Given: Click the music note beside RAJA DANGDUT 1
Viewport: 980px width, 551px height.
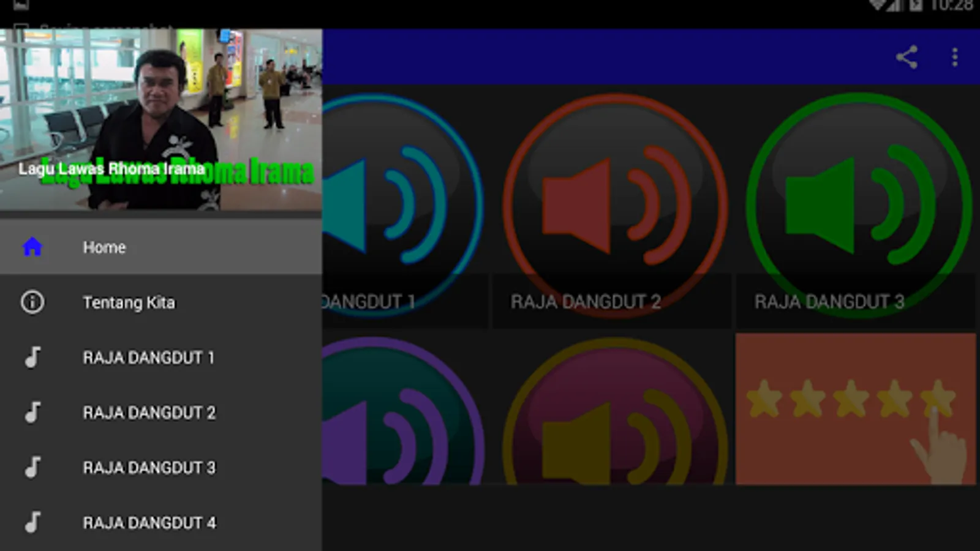Looking at the screenshot, I should coord(32,357).
